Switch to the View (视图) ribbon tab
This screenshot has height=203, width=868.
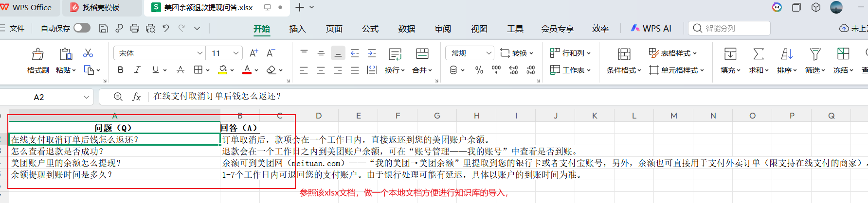(x=479, y=29)
